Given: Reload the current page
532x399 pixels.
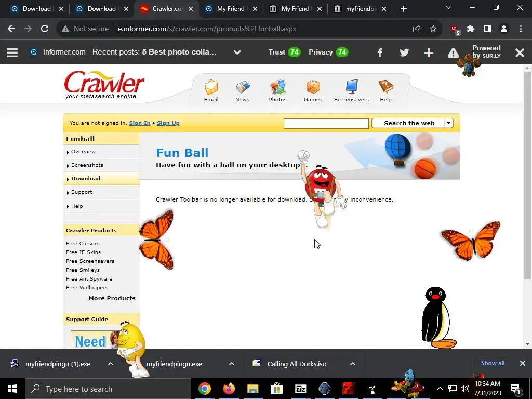Looking at the screenshot, I should tap(45, 29).
